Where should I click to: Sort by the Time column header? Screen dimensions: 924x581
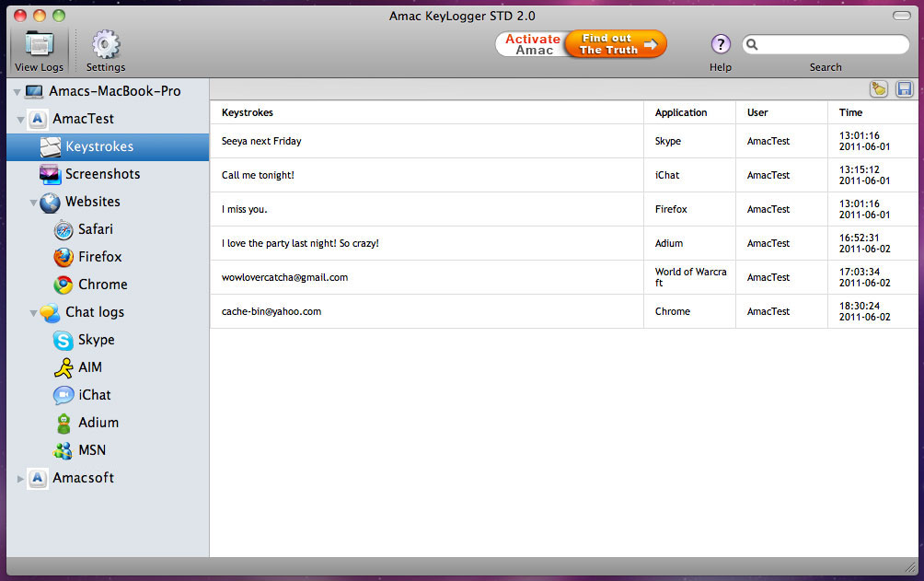[x=872, y=112]
